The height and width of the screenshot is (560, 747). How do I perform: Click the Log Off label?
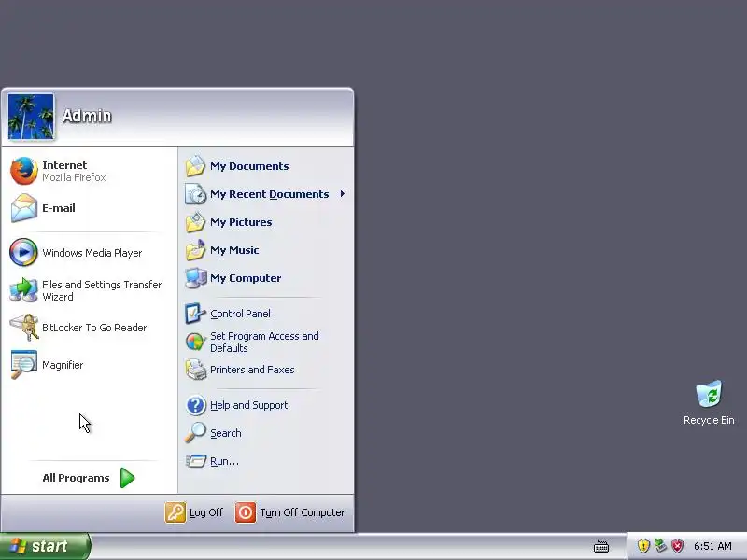click(206, 512)
